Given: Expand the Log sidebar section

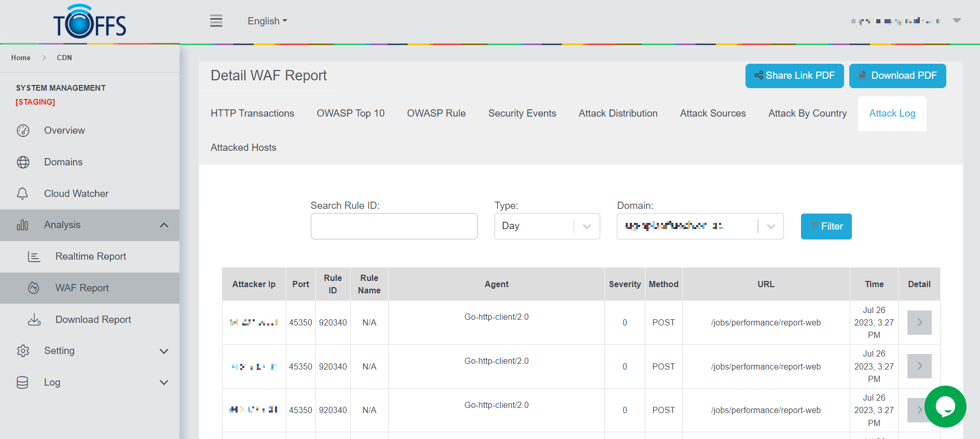Looking at the screenshot, I should pos(164,383).
